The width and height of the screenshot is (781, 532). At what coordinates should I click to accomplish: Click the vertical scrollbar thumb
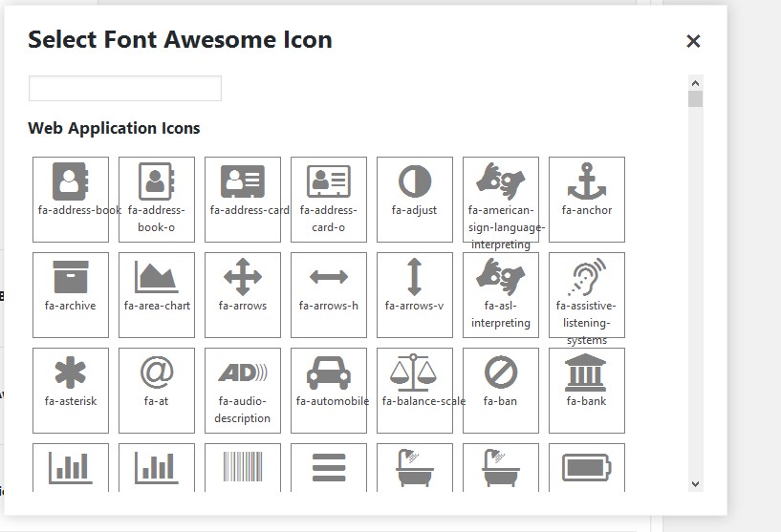coord(695,98)
